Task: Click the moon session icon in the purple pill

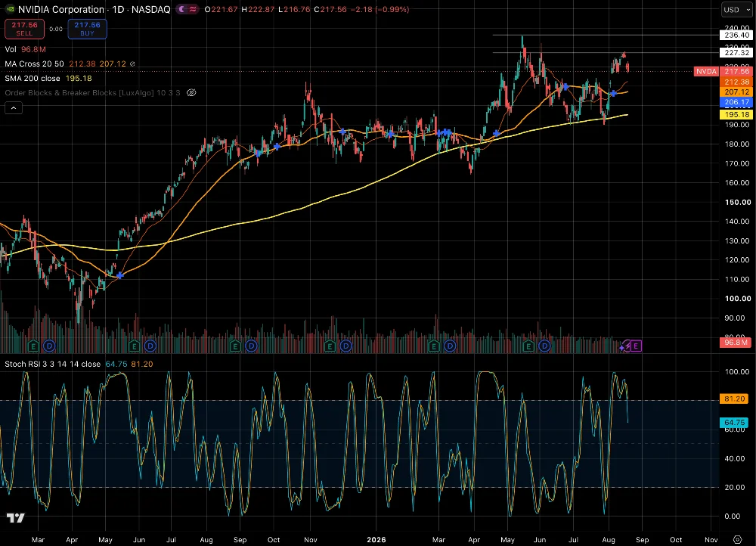Action: click(x=181, y=9)
